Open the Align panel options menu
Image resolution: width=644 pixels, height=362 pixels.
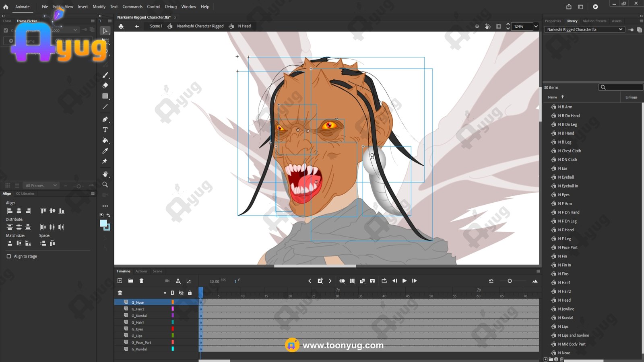pos(93,193)
